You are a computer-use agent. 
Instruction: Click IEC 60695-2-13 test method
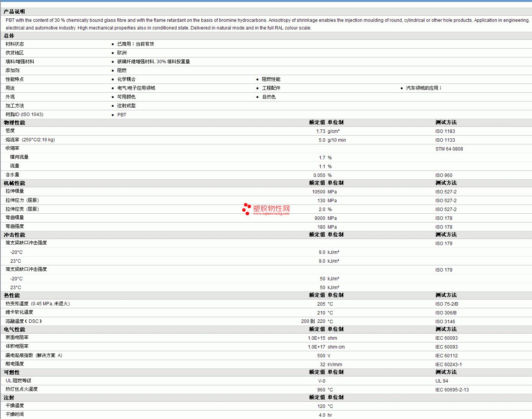pyautogui.click(x=452, y=390)
